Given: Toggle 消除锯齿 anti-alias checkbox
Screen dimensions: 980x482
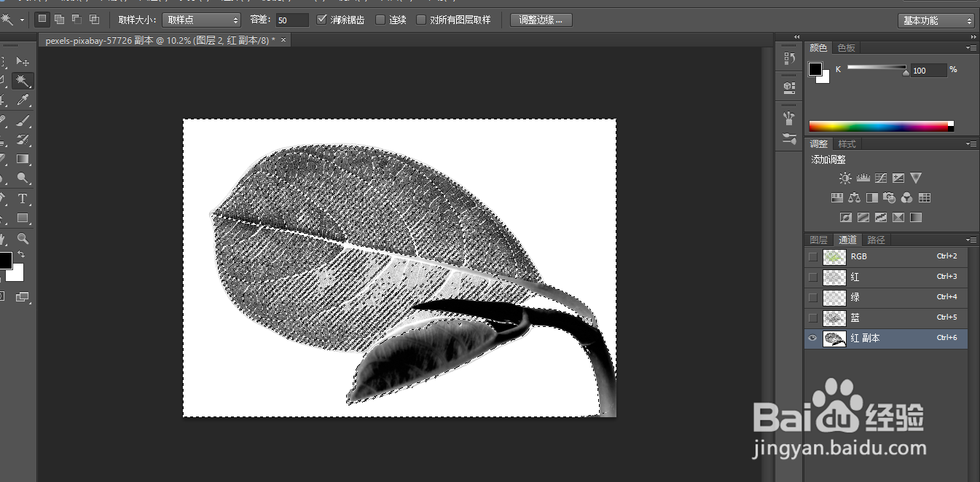Looking at the screenshot, I should (322, 20).
